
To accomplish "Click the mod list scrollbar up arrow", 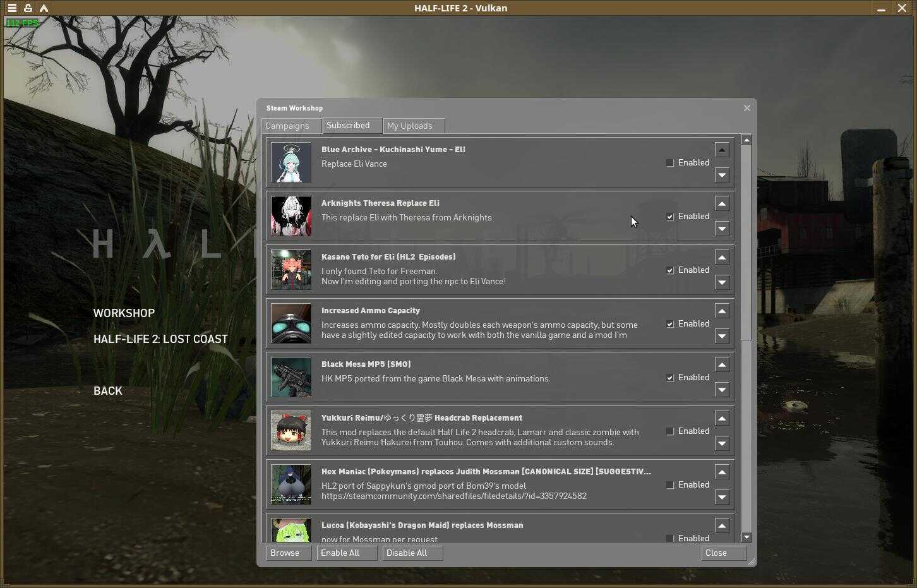I will (x=746, y=140).
